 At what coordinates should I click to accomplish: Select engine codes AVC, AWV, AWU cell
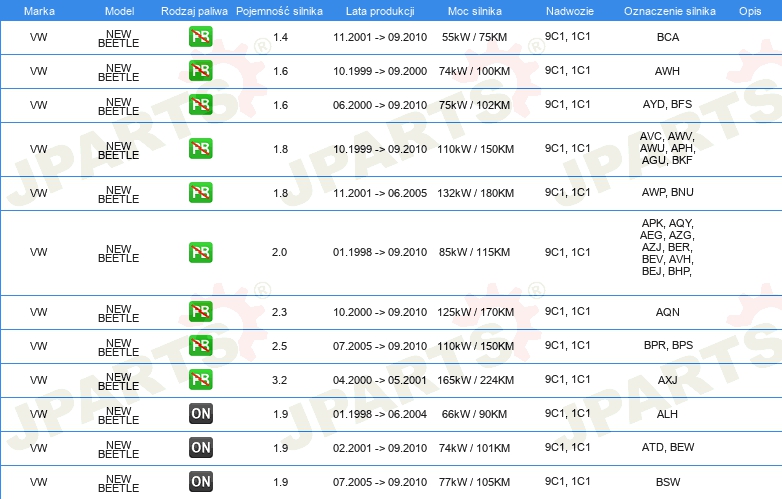[x=667, y=149]
